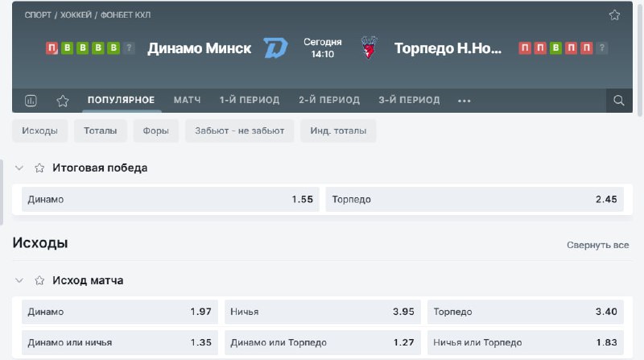The width and height of the screenshot is (644, 360).
Task: Filter by Форы chip
Action: click(x=155, y=130)
